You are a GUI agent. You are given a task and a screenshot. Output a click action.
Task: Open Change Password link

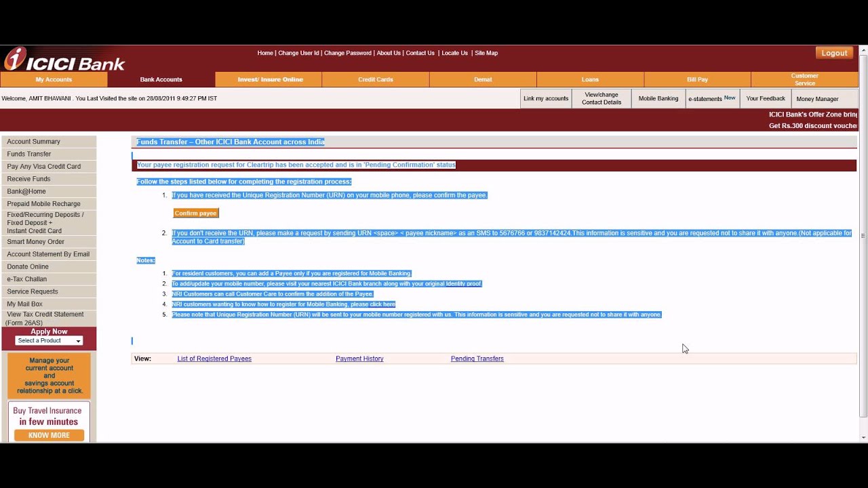click(x=348, y=53)
